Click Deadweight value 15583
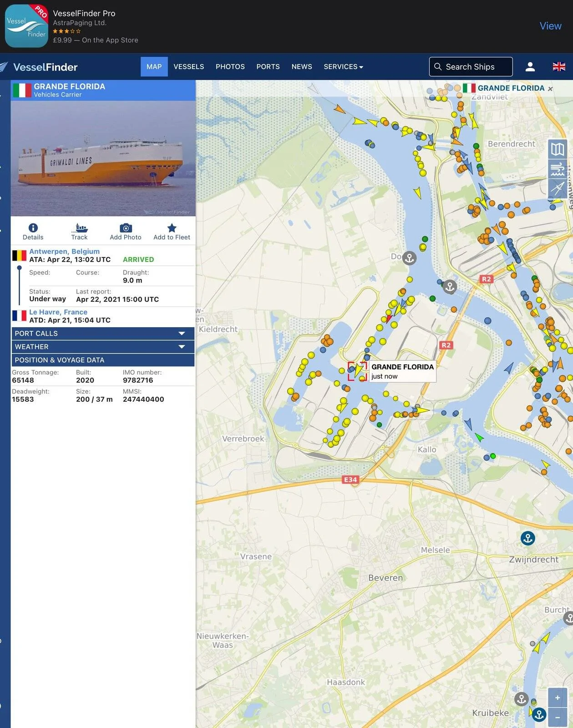The image size is (573, 728). (x=23, y=399)
